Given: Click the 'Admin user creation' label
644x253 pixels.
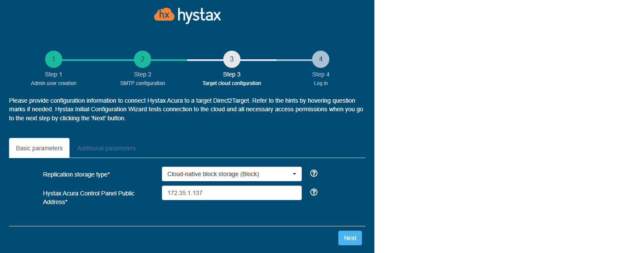Looking at the screenshot, I should point(54,83).
